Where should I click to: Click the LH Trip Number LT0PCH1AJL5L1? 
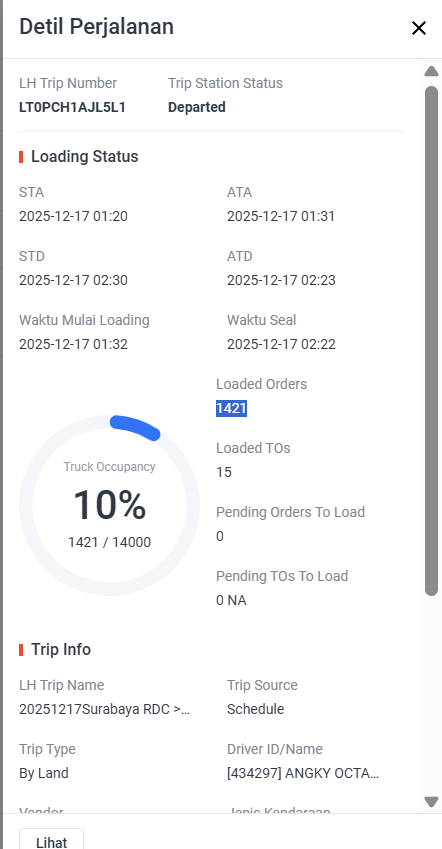72,107
